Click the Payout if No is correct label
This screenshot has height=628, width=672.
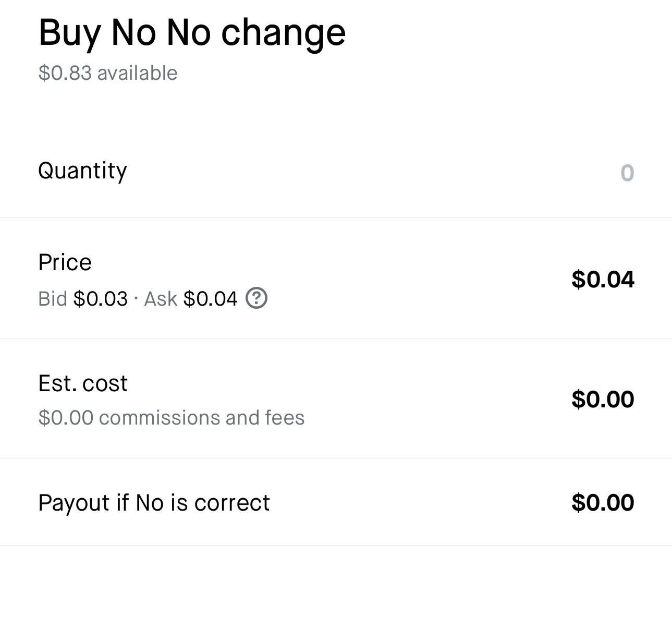(x=154, y=503)
